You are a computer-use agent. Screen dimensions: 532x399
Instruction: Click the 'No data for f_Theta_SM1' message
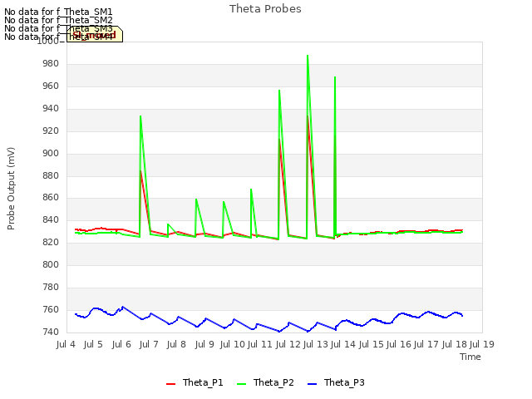tap(58, 12)
